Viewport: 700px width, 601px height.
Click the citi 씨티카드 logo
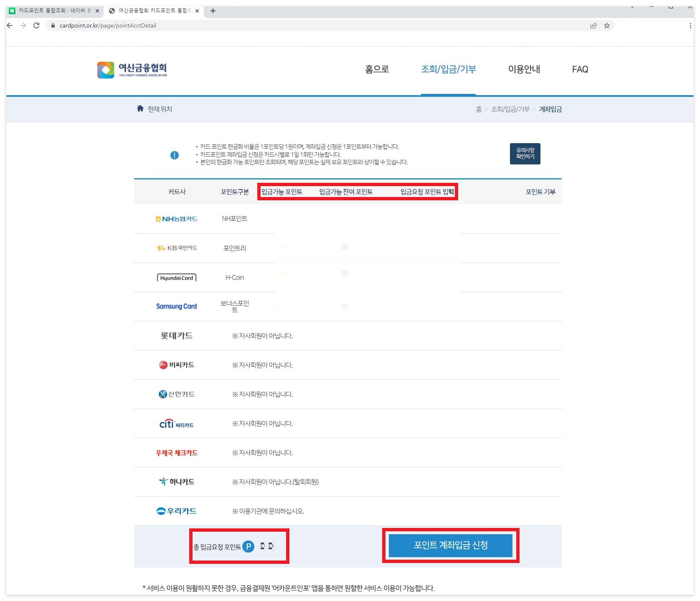(176, 424)
